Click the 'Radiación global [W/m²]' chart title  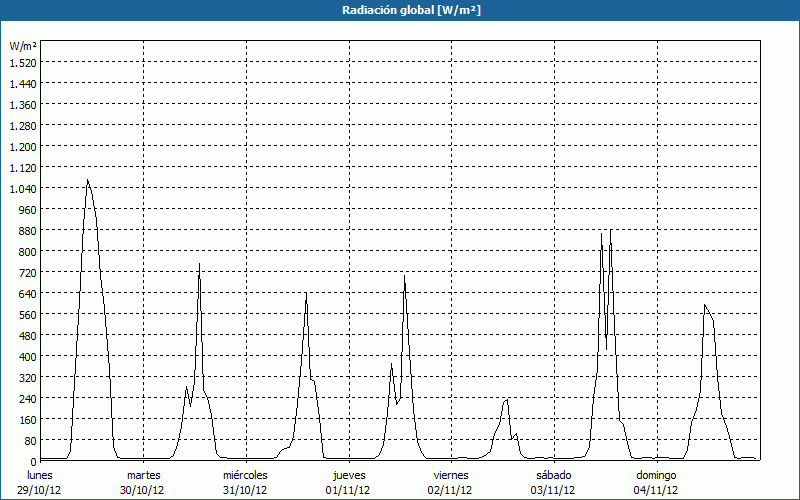(411, 10)
